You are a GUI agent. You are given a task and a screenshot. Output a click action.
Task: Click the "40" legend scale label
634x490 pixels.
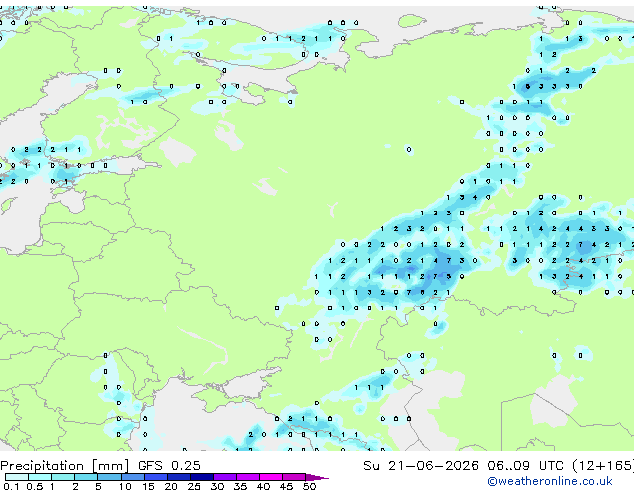pyautogui.click(x=264, y=486)
